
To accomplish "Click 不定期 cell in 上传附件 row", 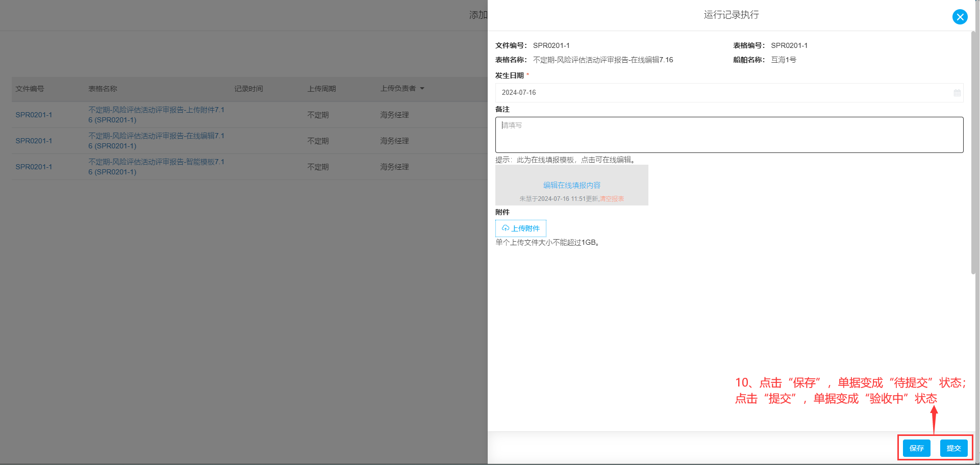I will [x=318, y=115].
